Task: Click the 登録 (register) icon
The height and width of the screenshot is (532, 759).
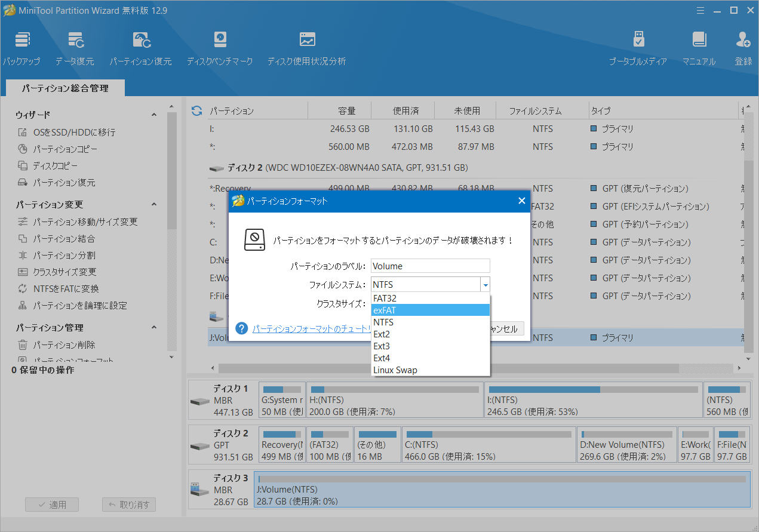Action: point(743,48)
